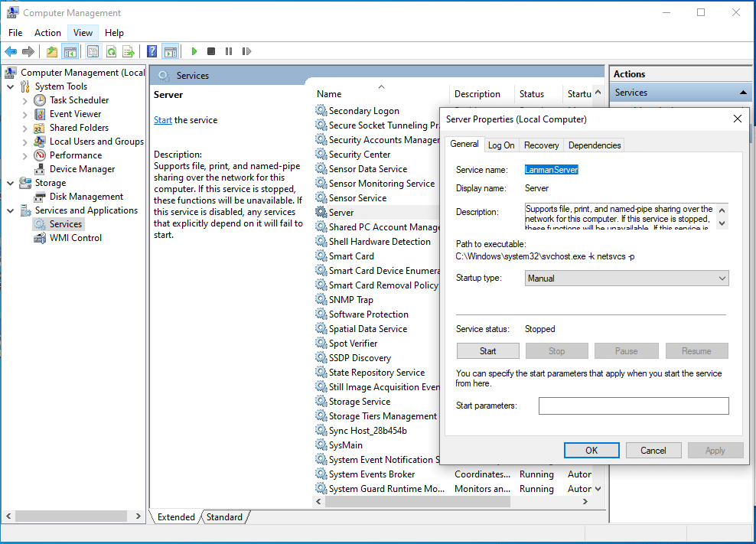Sort services by the Description column header

pyautogui.click(x=481, y=94)
